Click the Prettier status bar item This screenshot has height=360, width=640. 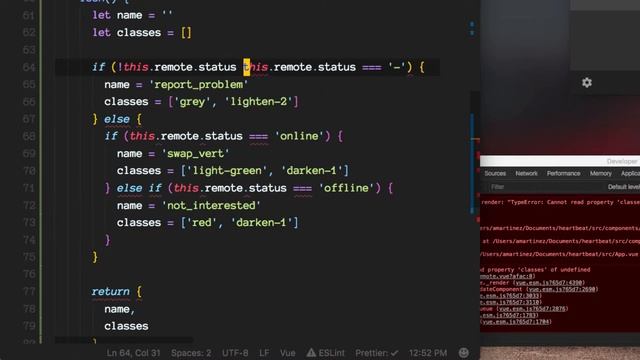tap(376, 353)
